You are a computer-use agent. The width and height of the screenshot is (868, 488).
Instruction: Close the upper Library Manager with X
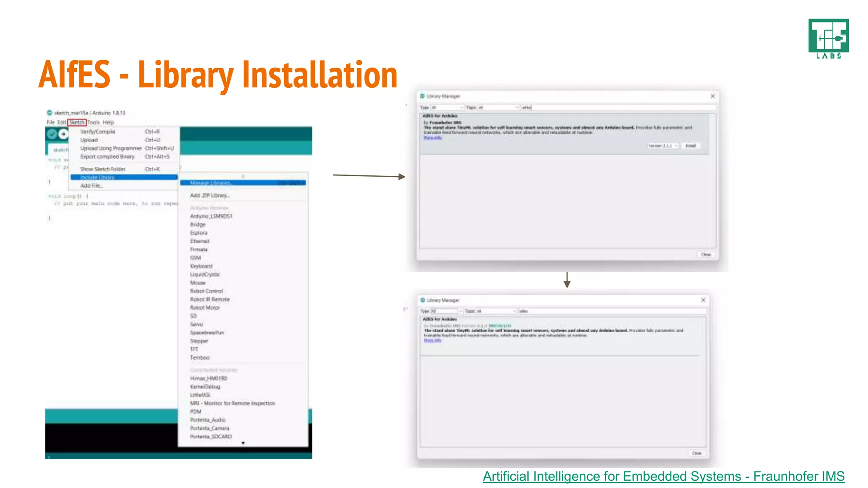click(x=712, y=96)
